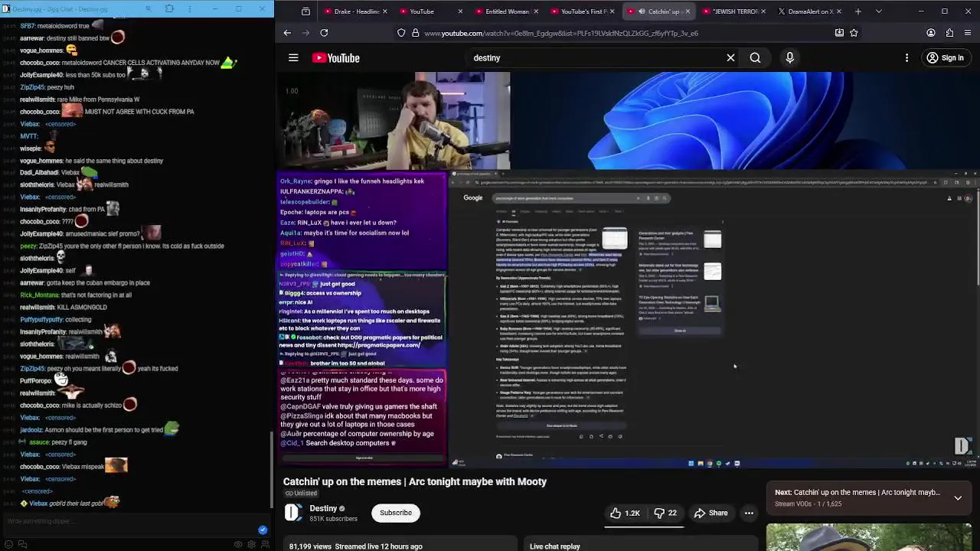Start voice search with microphone icon
Screen dimensions: 980x551
pyautogui.click(x=790, y=58)
